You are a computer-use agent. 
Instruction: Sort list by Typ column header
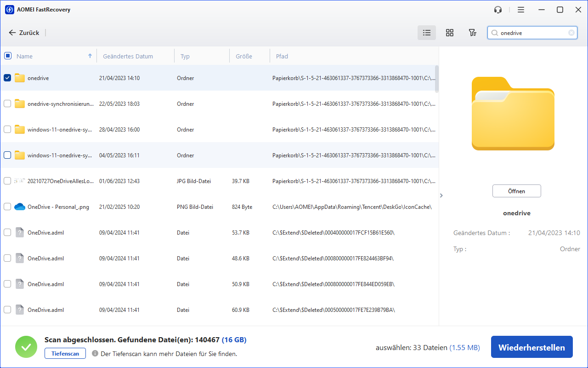(185, 56)
